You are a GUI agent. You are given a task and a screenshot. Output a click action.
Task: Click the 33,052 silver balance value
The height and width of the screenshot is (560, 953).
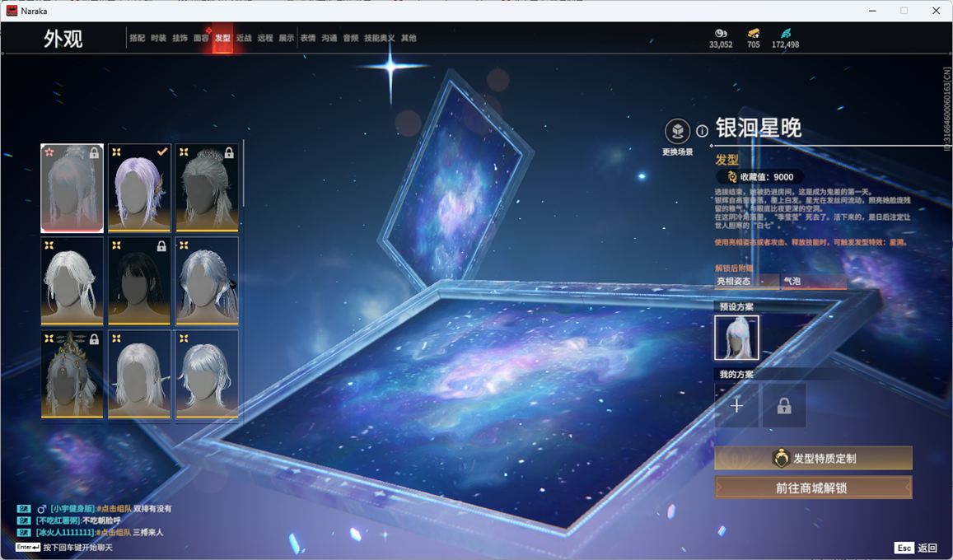[721, 45]
